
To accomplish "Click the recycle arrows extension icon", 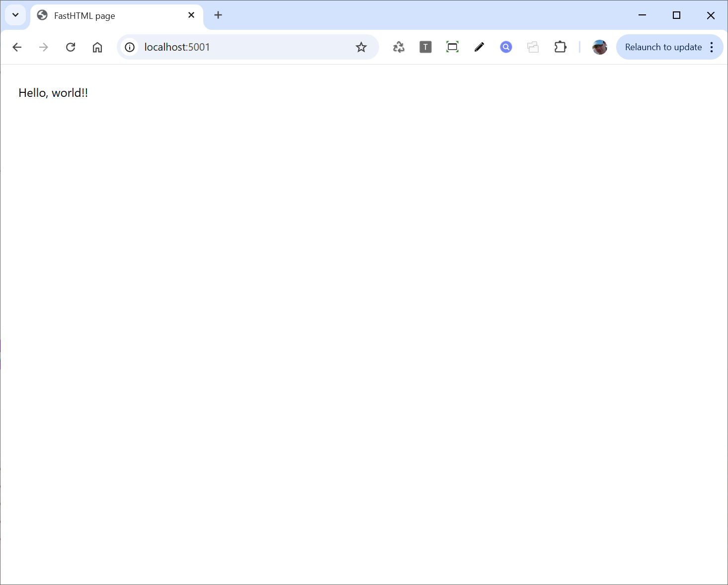I will 399,47.
